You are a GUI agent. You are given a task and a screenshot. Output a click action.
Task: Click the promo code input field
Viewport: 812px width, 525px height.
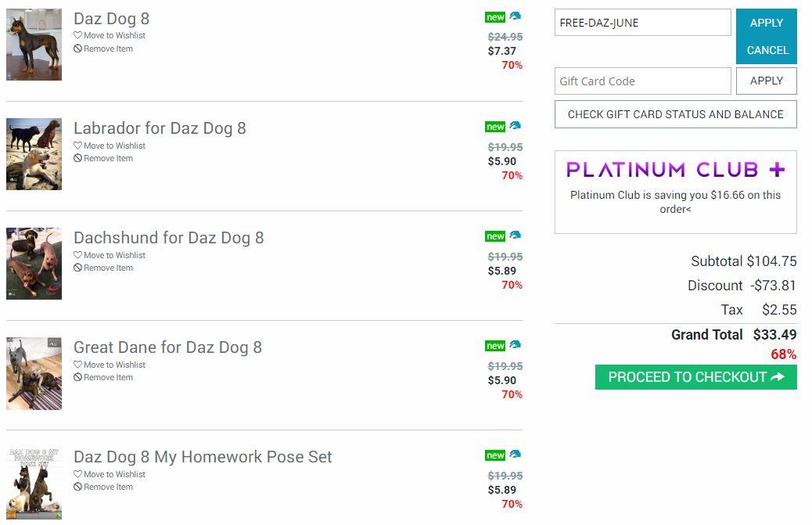pos(642,23)
